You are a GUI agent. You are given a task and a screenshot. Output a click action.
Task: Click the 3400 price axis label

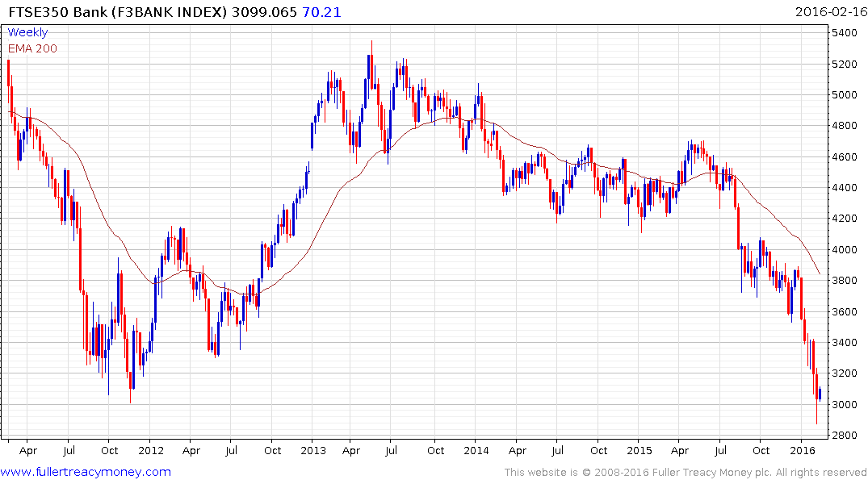coord(845,342)
